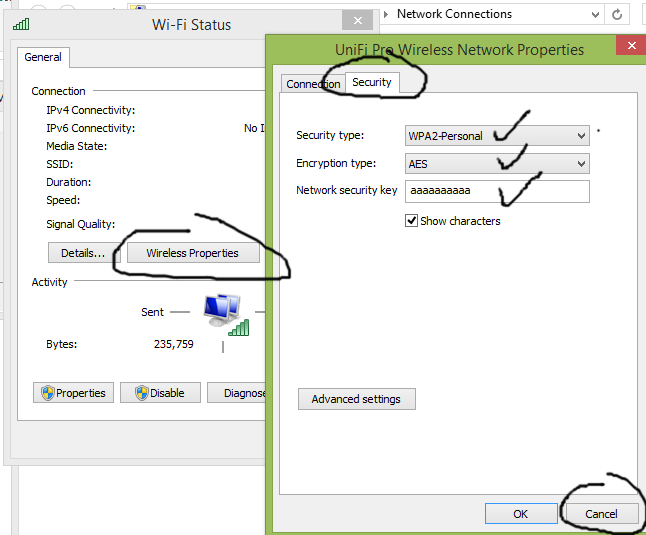Click the SSID: label
Screen dimensions: 646x535
coord(60,164)
